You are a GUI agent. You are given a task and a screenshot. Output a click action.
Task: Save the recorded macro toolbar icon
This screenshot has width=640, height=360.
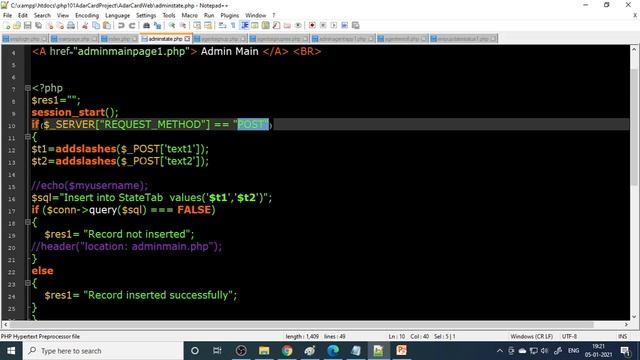coord(356,25)
